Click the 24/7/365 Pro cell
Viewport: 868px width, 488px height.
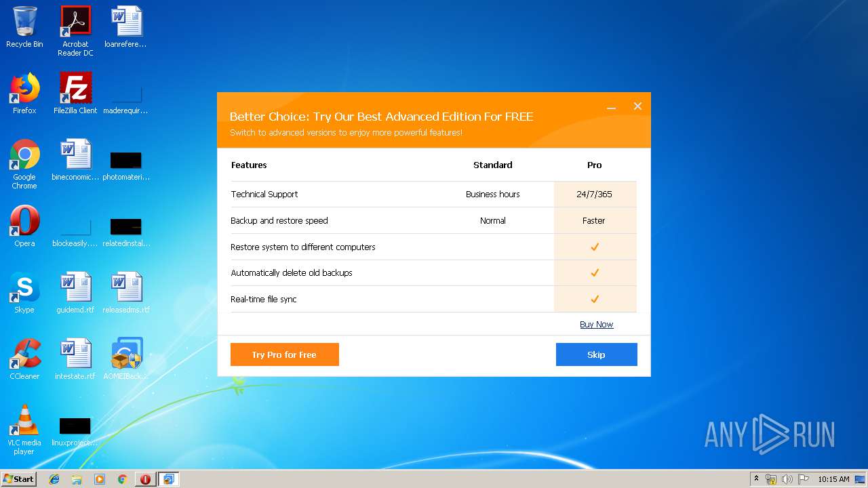click(x=595, y=195)
